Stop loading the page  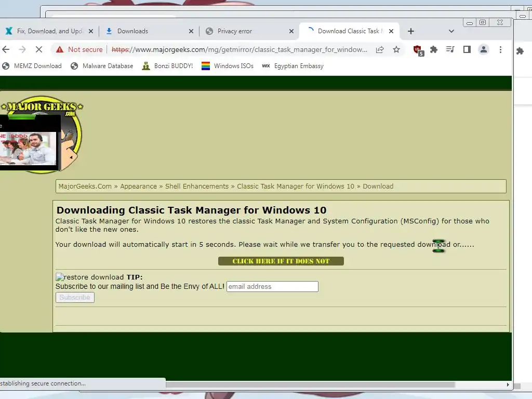point(38,49)
